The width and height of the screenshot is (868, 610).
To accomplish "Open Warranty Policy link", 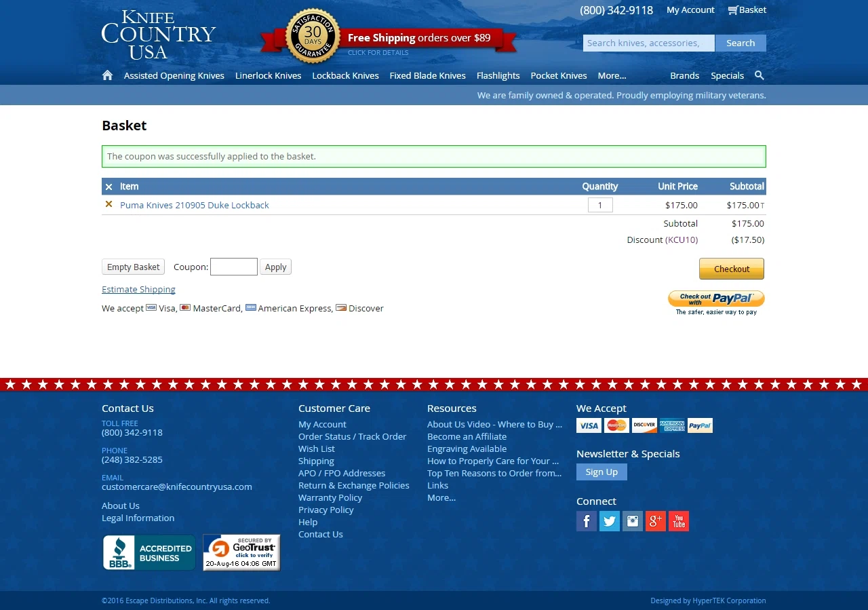I will pos(330,497).
